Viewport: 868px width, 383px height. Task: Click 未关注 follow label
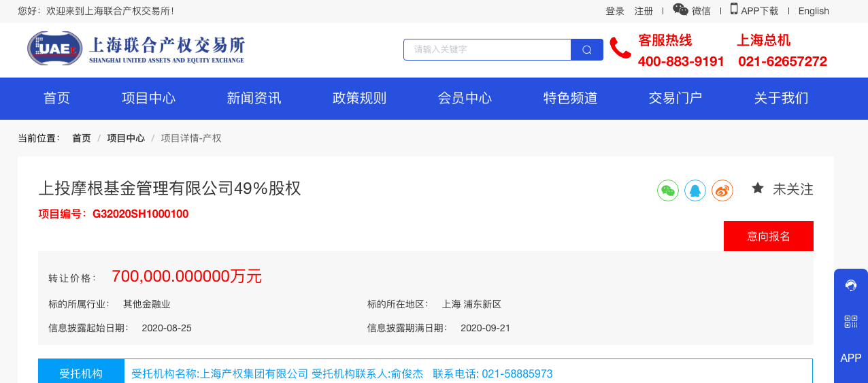tap(793, 189)
